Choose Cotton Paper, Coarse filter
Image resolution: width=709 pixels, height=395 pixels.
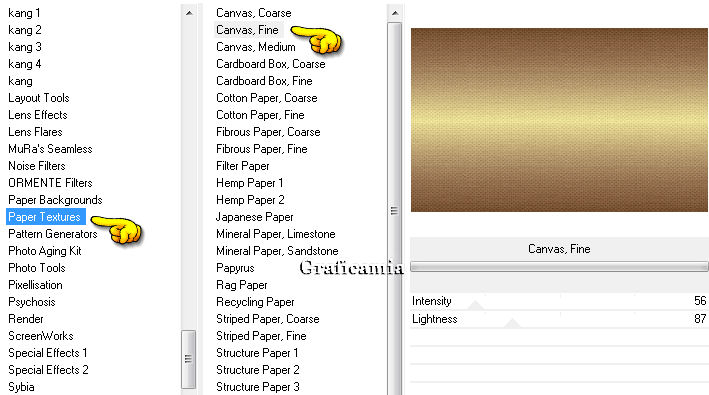pyautogui.click(x=267, y=98)
